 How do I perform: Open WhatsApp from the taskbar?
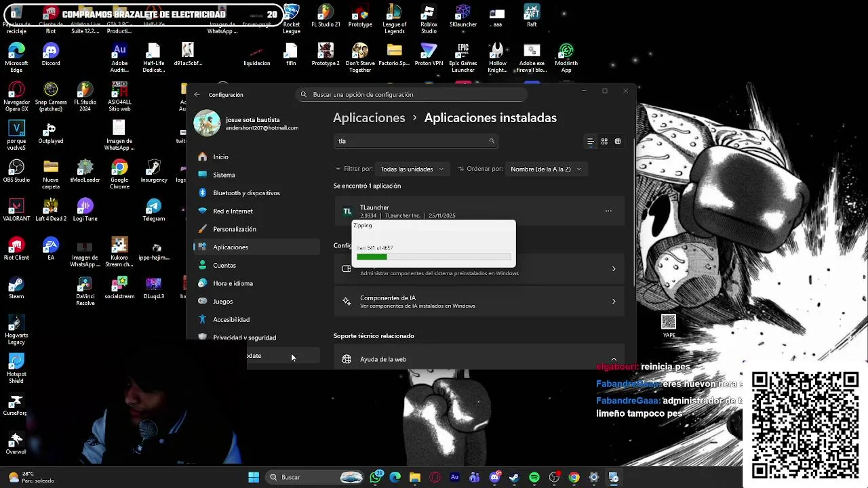[x=376, y=477]
